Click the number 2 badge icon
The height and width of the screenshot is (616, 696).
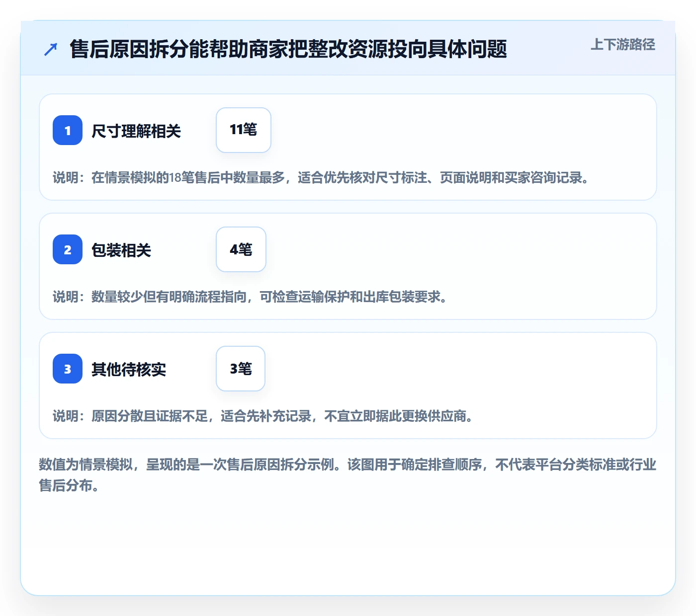tap(68, 249)
